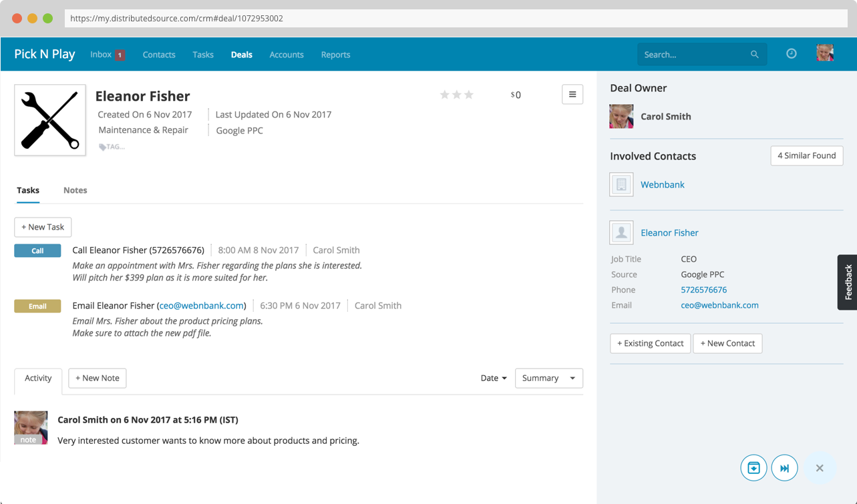Open the hamburger menu on deal card

coord(572,95)
